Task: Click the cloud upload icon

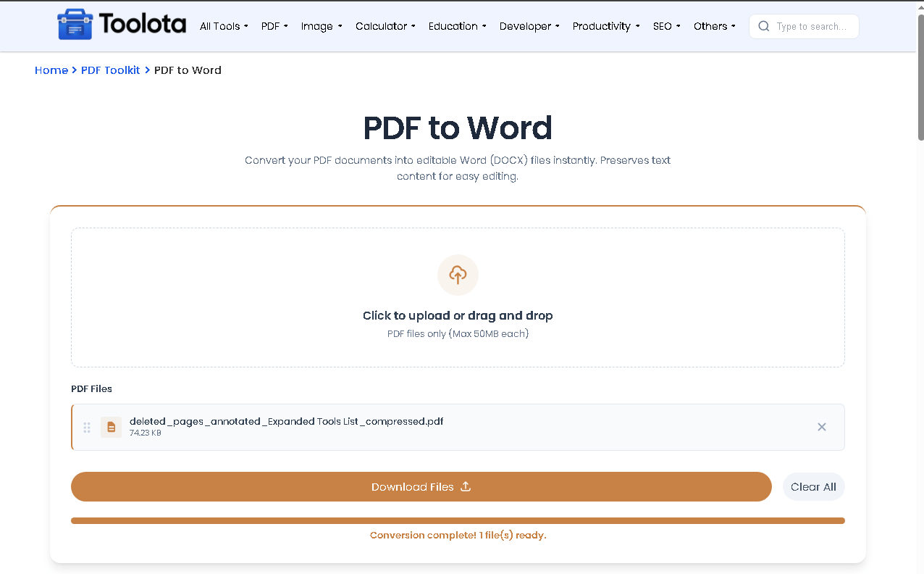Action: [458, 275]
